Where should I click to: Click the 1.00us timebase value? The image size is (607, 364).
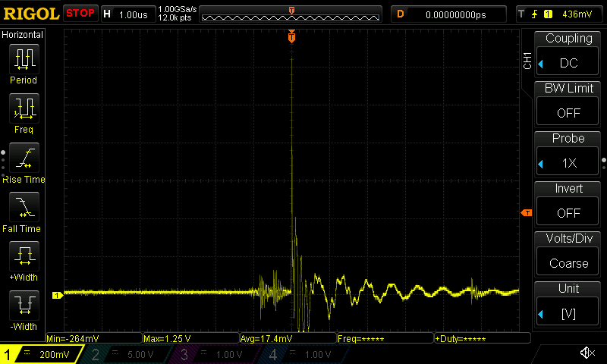point(134,15)
